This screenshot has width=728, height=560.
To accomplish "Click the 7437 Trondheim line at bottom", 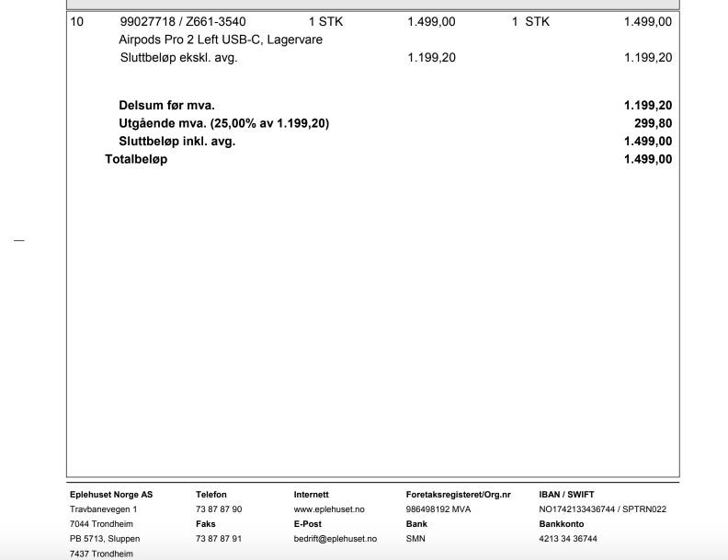I will [101, 554].
